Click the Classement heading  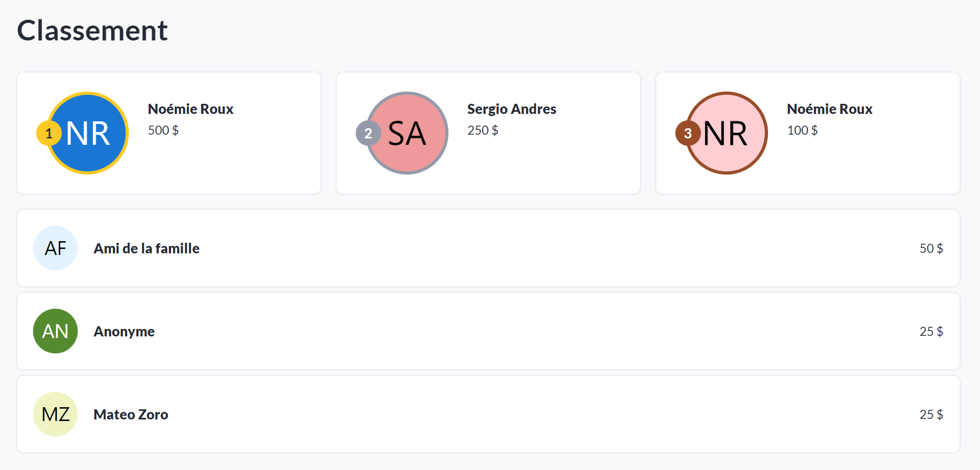(92, 30)
